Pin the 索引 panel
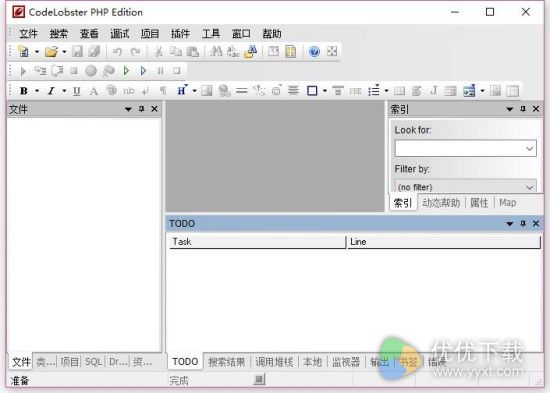 [523, 109]
